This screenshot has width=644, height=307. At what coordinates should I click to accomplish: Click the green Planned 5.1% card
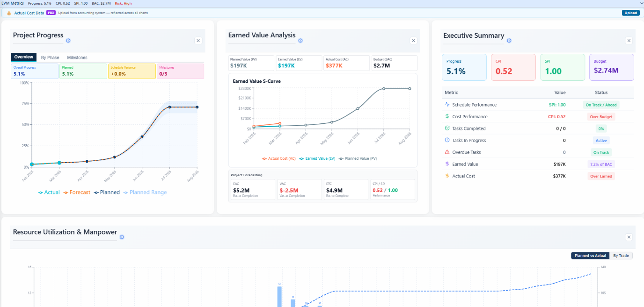83,71
